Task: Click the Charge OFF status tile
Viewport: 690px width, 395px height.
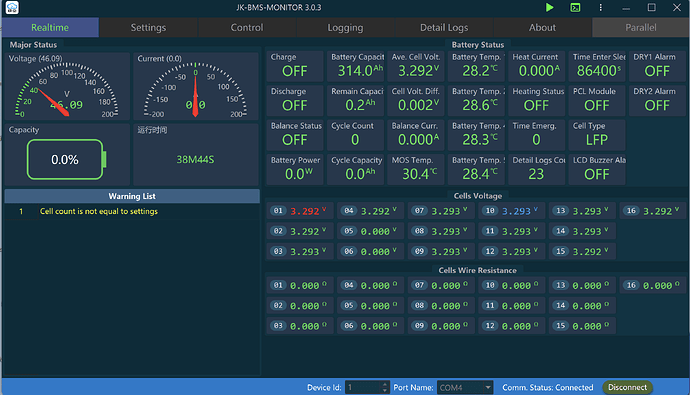Action: click(x=294, y=66)
